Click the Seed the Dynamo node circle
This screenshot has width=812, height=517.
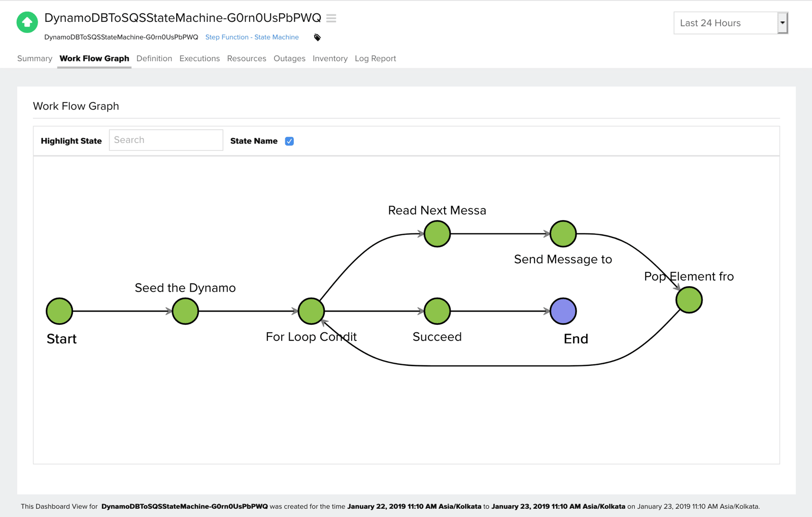185,311
